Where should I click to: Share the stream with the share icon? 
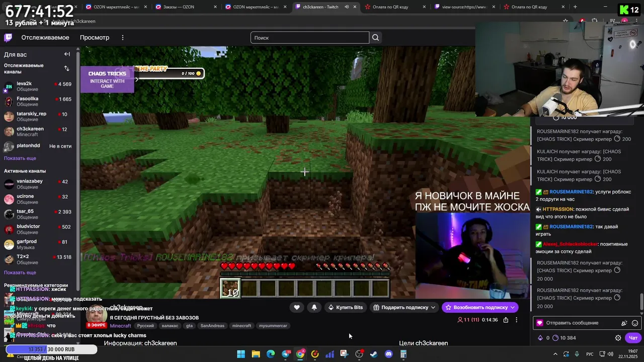[506, 320]
